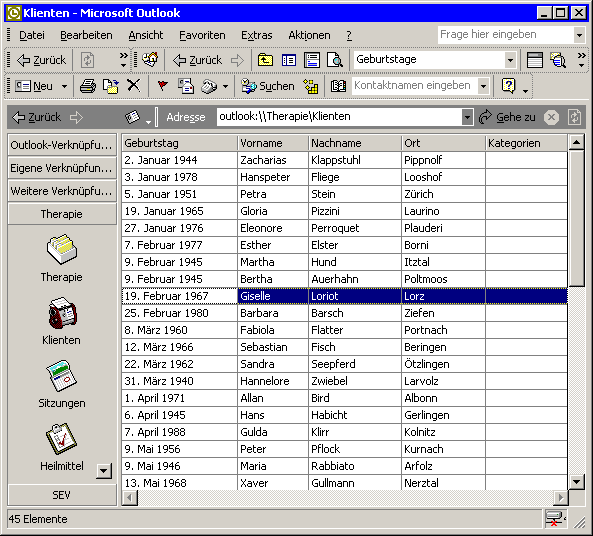Expand the Geburtstage view dropdown
This screenshot has height=536, width=593.
click(x=510, y=60)
